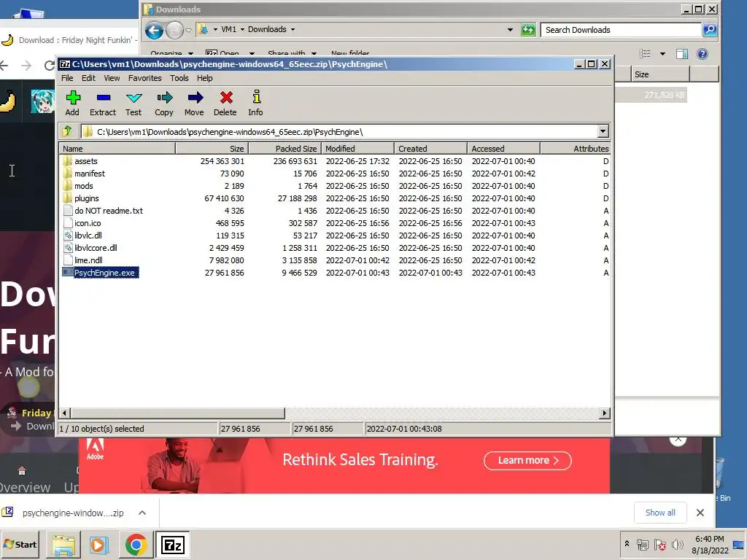
Task: Select the libvlccore.dll file
Action: coord(96,248)
